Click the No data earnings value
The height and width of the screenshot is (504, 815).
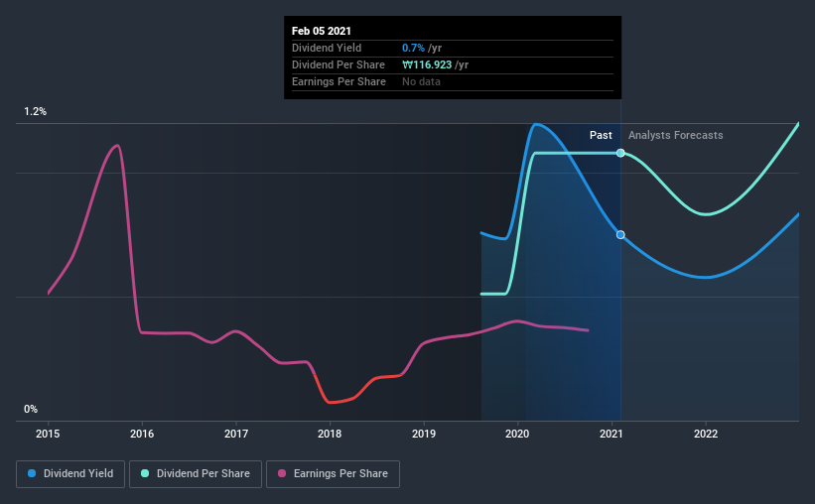[x=421, y=81]
